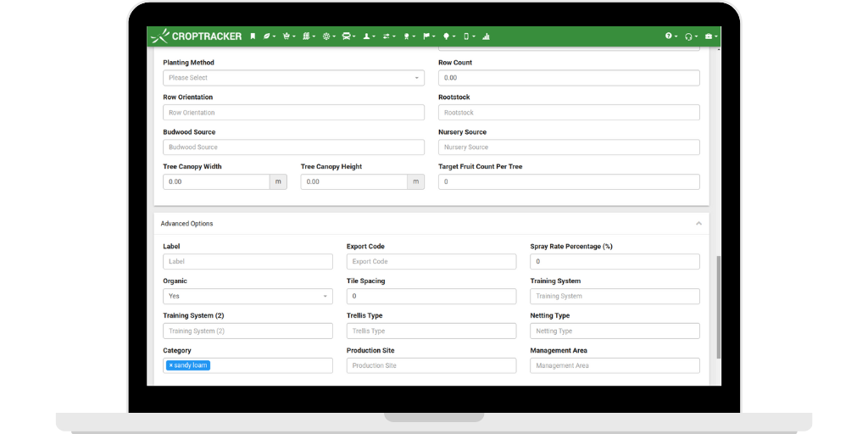Screen dimensions: 868x434
Task: Click the Row Count input field
Action: pyautogui.click(x=568, y=78)
